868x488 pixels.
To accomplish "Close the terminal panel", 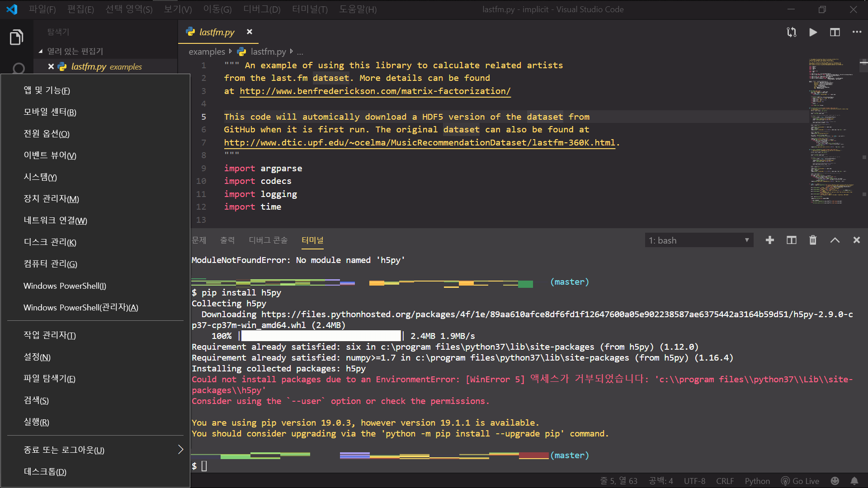I will pyautogui.click(x=856, y=240).
